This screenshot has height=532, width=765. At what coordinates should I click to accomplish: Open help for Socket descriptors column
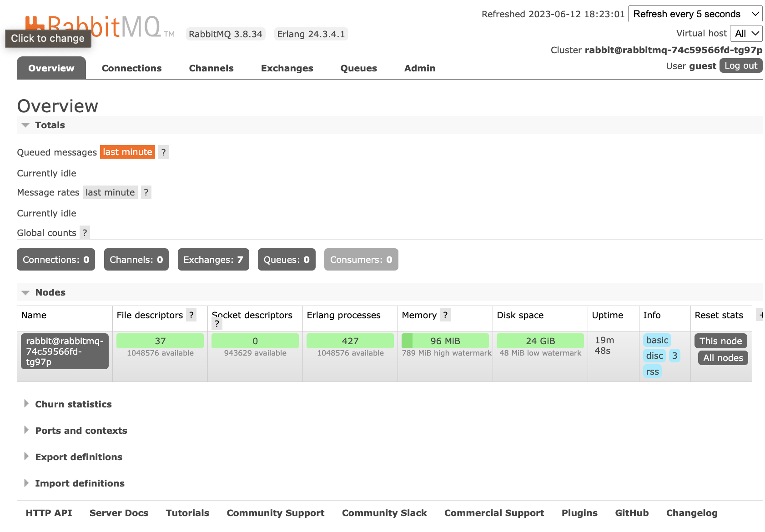tap(217, 324)
